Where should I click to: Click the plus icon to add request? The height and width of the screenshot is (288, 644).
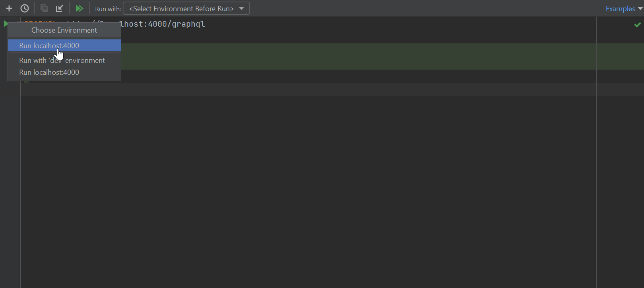point(9,8)
